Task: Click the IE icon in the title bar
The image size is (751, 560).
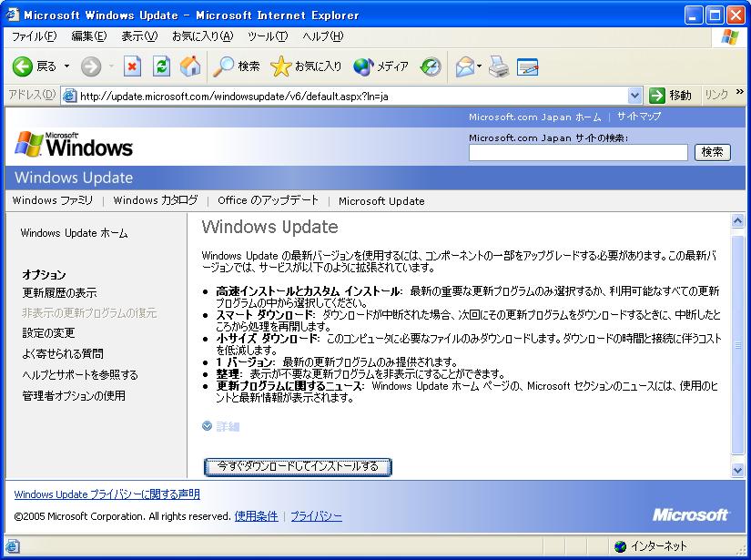Action: (x=13, y=15)
